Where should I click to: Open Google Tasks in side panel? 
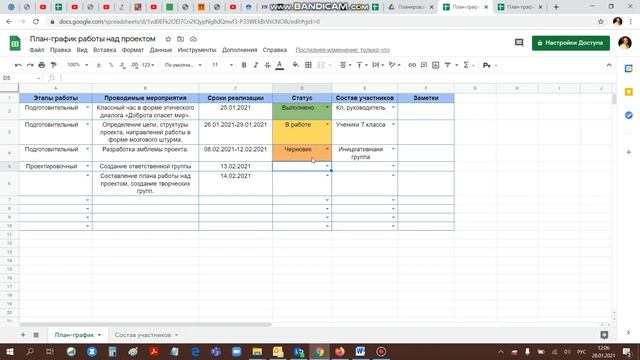tap(629, 116)
